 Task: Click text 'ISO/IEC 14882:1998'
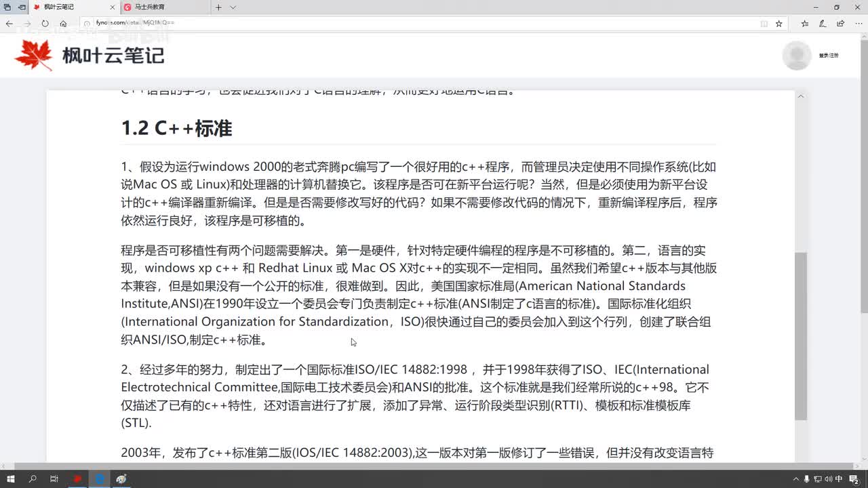click(412, 369)
